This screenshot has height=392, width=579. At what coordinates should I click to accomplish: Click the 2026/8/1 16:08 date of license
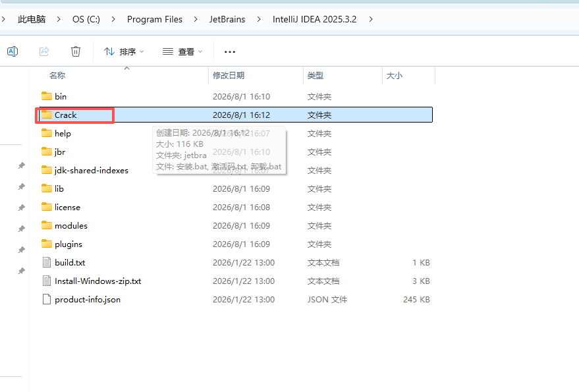(x=242, y=208)
